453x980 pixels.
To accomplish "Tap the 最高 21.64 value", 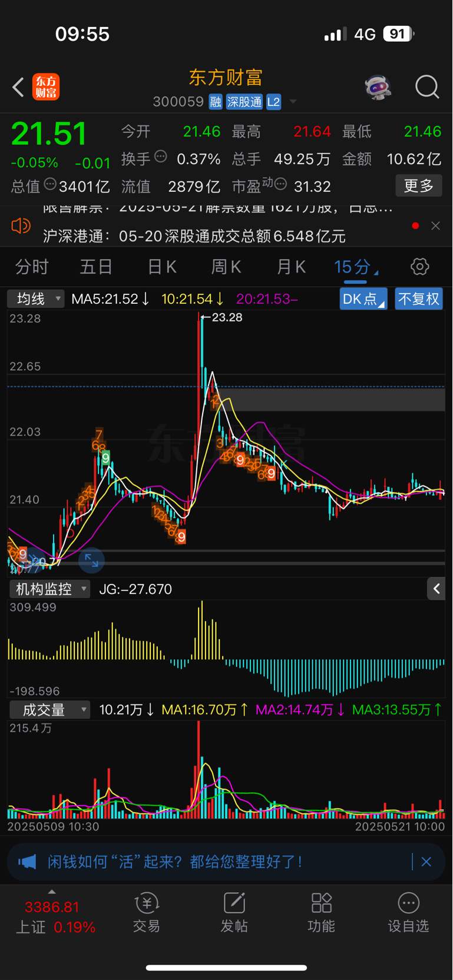I will click(312, 131).
